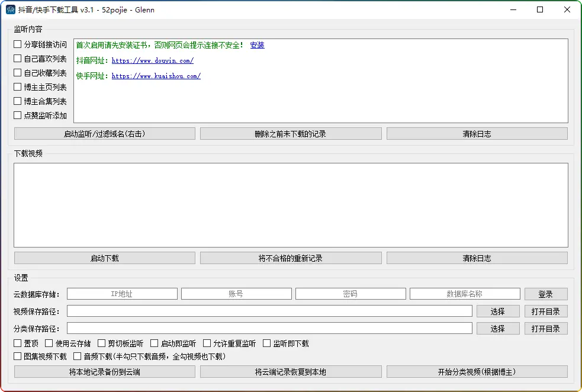Click inside the 下载视频 log area

(x=291, y=205)
